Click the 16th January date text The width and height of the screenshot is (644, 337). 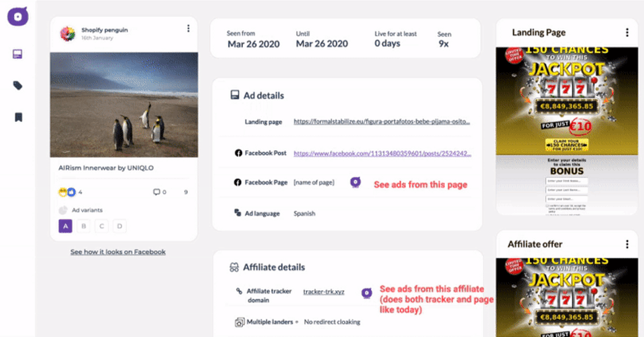pyautogui.click(x=97, y=38)
